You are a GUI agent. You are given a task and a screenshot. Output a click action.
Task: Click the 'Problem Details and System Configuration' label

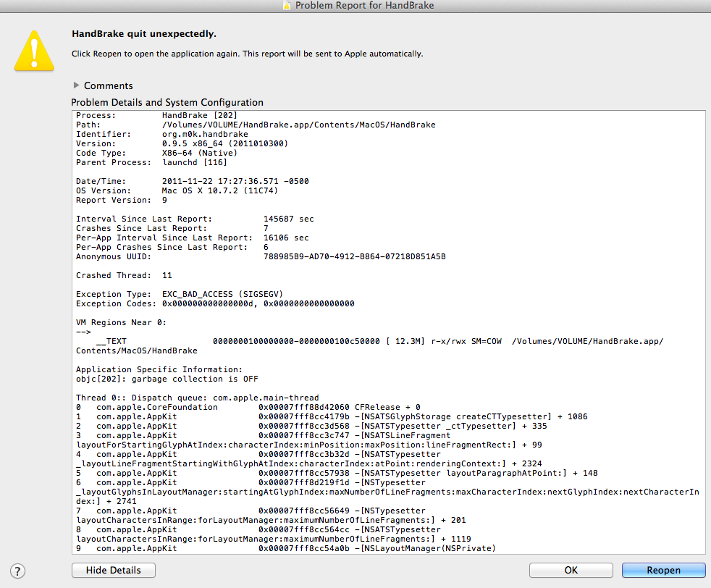pos(167,102)
